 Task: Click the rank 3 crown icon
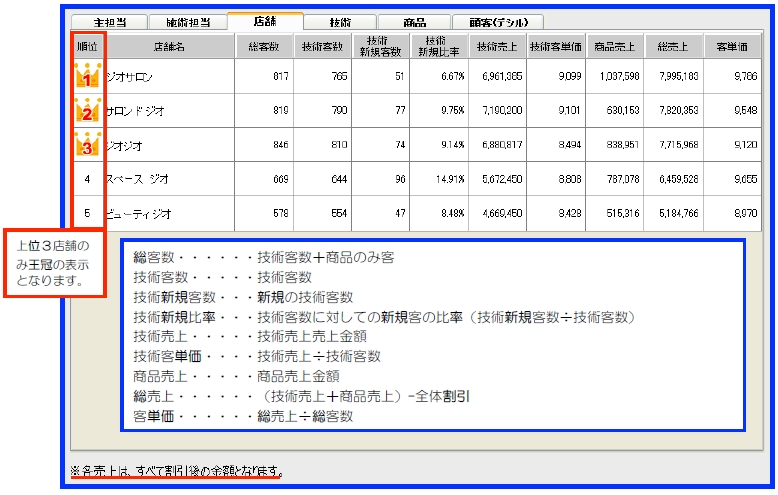(87, 146)
